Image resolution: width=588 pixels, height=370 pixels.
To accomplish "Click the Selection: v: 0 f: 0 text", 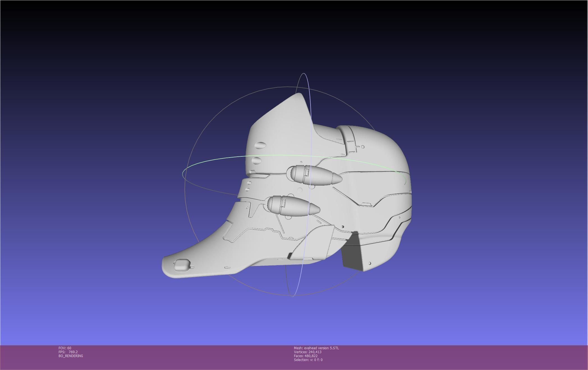I will 308,360.
